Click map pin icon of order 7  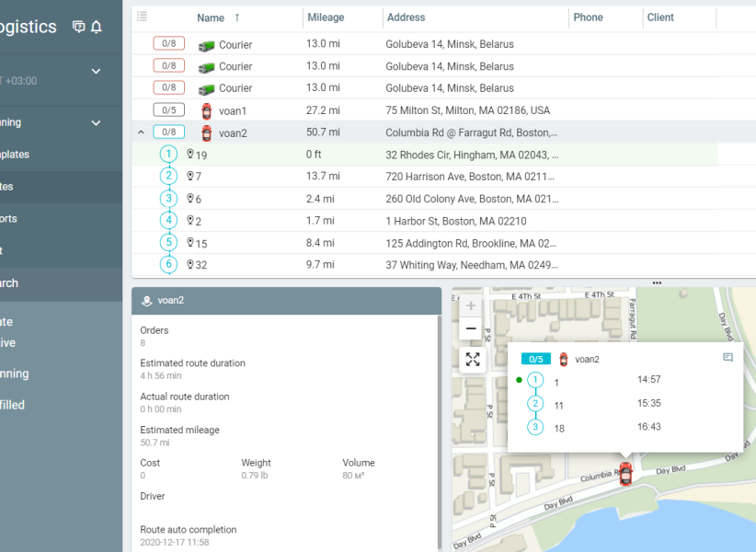pyautogui.click(x=190, y=176)
